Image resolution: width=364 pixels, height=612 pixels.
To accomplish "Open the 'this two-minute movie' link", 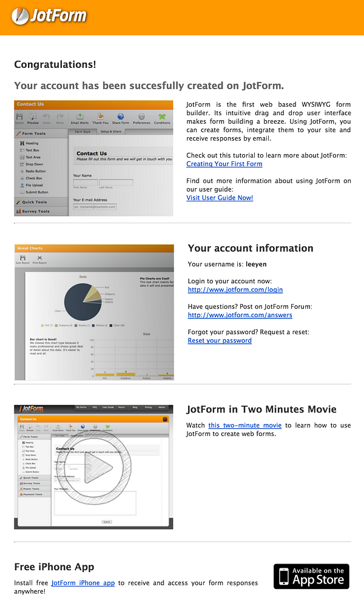I will (245, 425).
